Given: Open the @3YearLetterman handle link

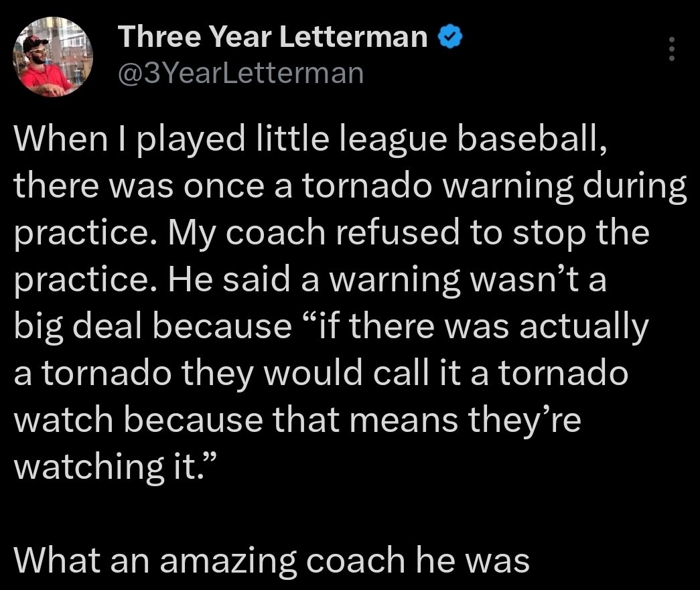Looking at the screenshot, I should click(240, 72).
